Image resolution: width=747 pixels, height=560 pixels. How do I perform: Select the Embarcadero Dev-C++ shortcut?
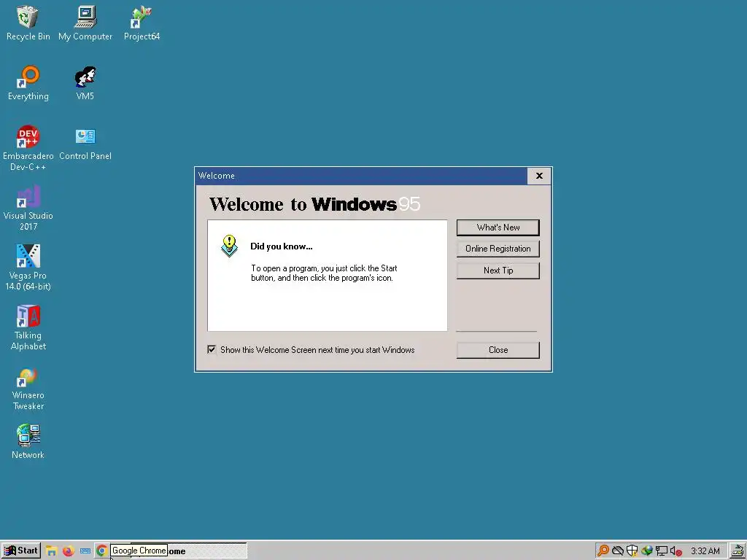click(28, 148)
